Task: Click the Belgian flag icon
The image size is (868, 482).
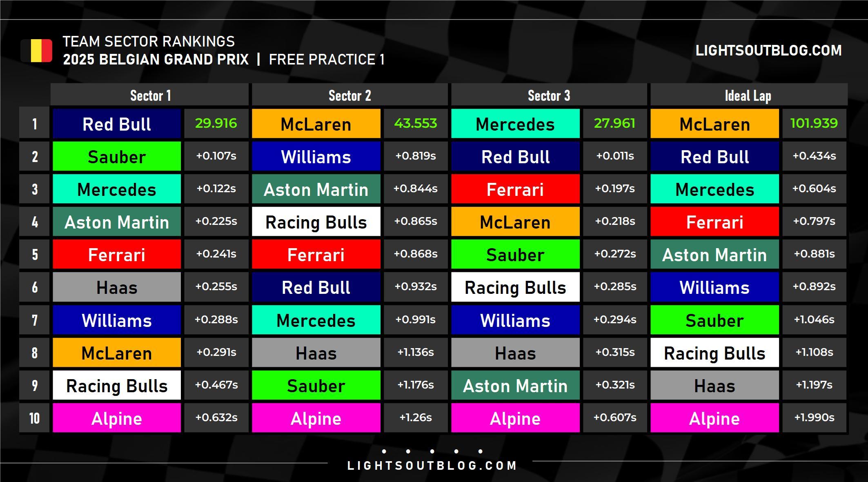Action: [x=36, y=51]
